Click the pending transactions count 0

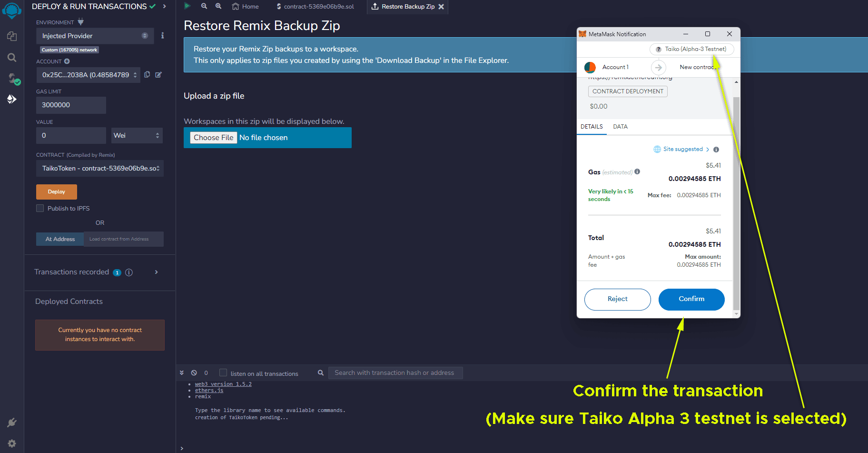click(206, 373)
